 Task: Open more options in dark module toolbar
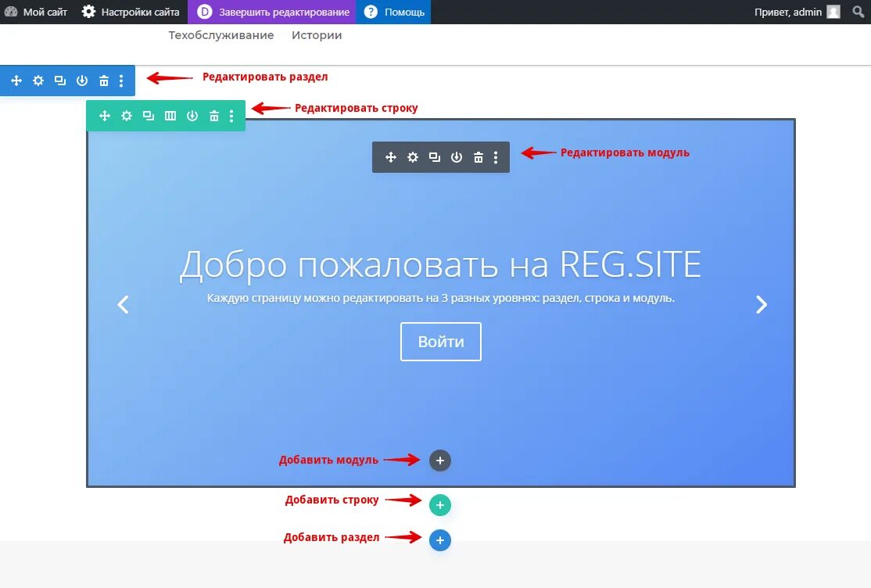click(496, 157)
